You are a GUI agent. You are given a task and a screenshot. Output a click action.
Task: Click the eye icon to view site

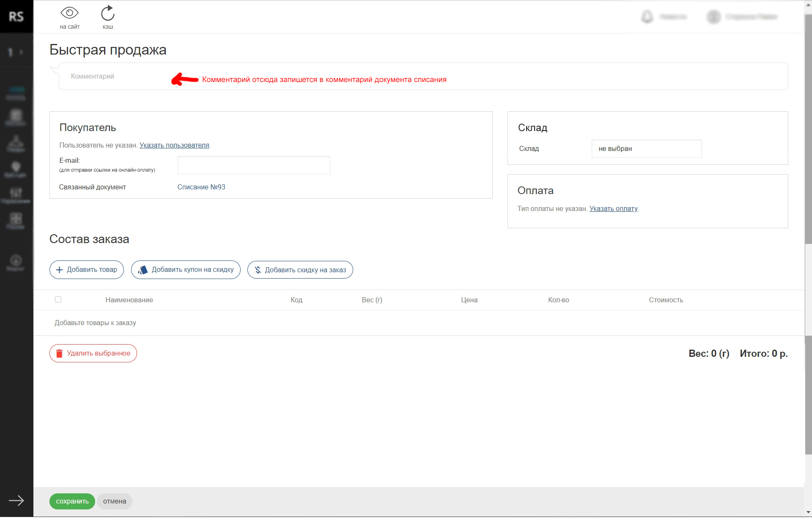69,14
